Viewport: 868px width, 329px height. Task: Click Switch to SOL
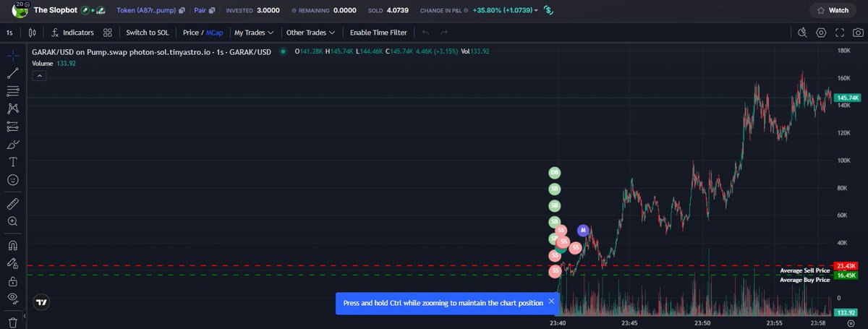tap(148, 33)
